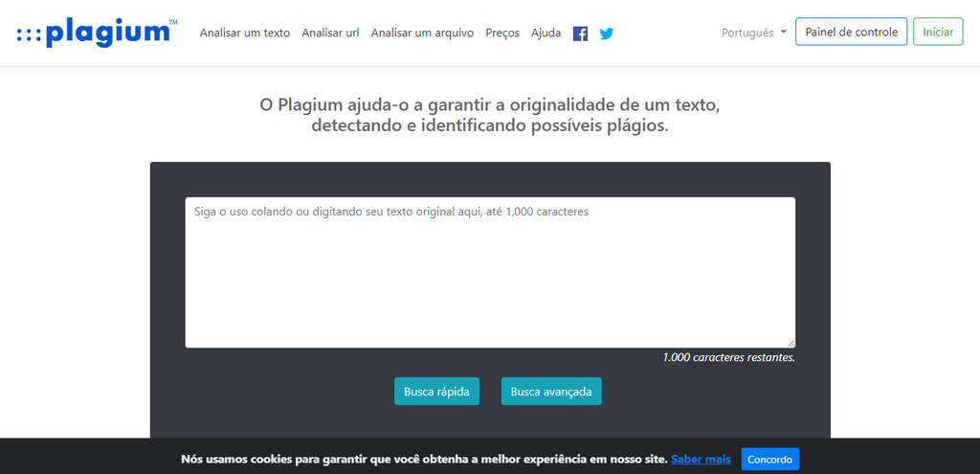Click the cookie notice text 'Nós usamos cookies'

[424, 460]
